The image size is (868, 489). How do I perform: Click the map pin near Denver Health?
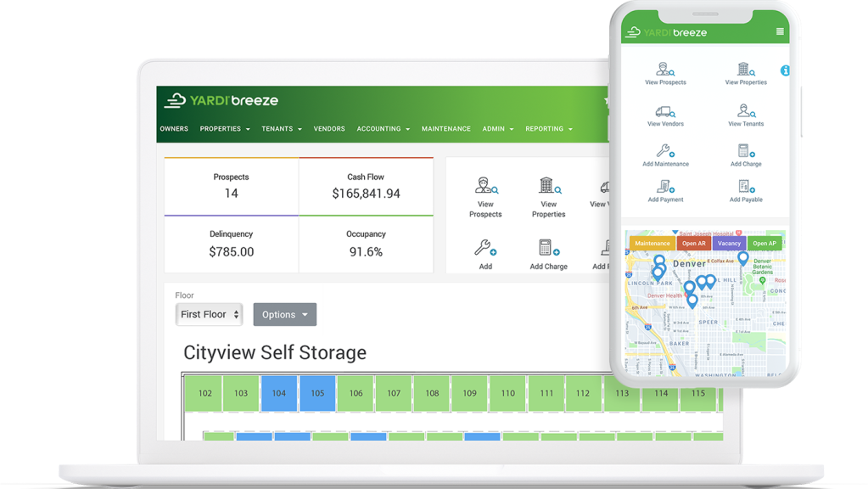[692, 301]
